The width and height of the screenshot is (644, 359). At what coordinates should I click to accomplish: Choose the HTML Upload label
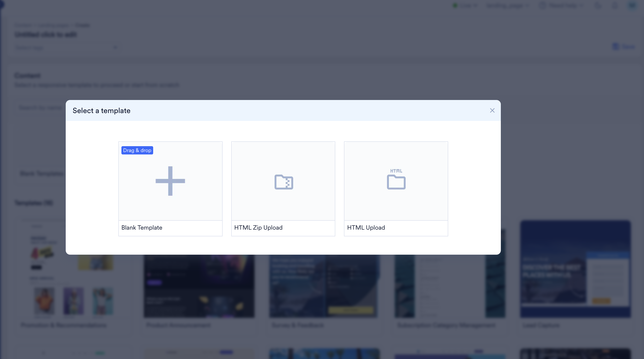(x=366, y=228)
